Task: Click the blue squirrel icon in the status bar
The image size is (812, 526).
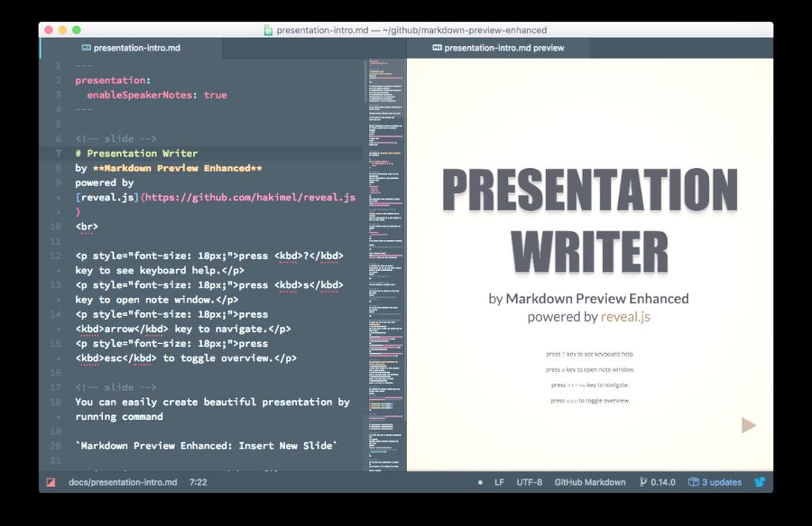Action: [760, 482]
